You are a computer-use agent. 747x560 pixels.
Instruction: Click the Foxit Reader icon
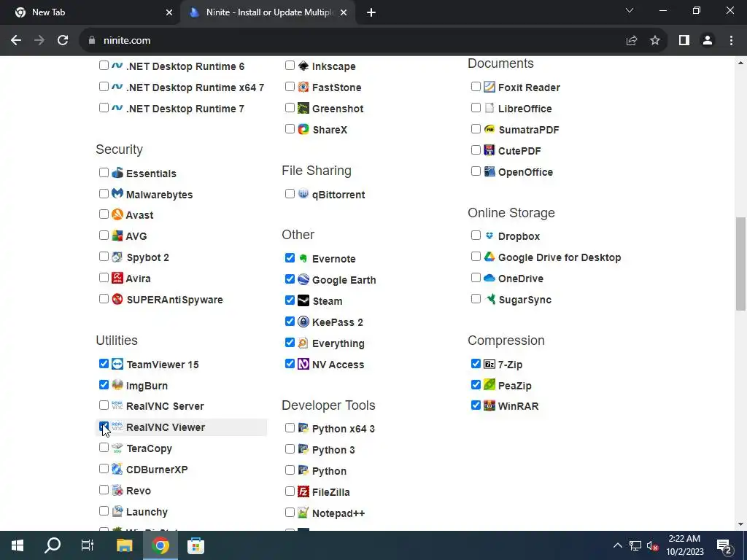pos(489,87)
